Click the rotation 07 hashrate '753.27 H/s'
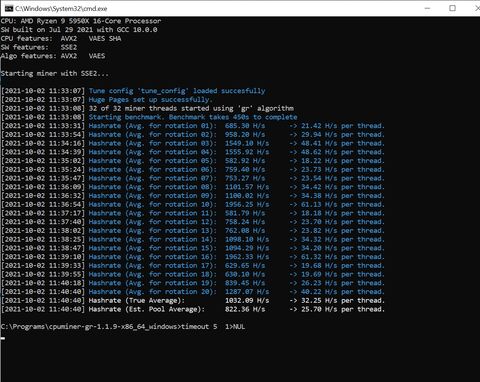 (245, 178)
